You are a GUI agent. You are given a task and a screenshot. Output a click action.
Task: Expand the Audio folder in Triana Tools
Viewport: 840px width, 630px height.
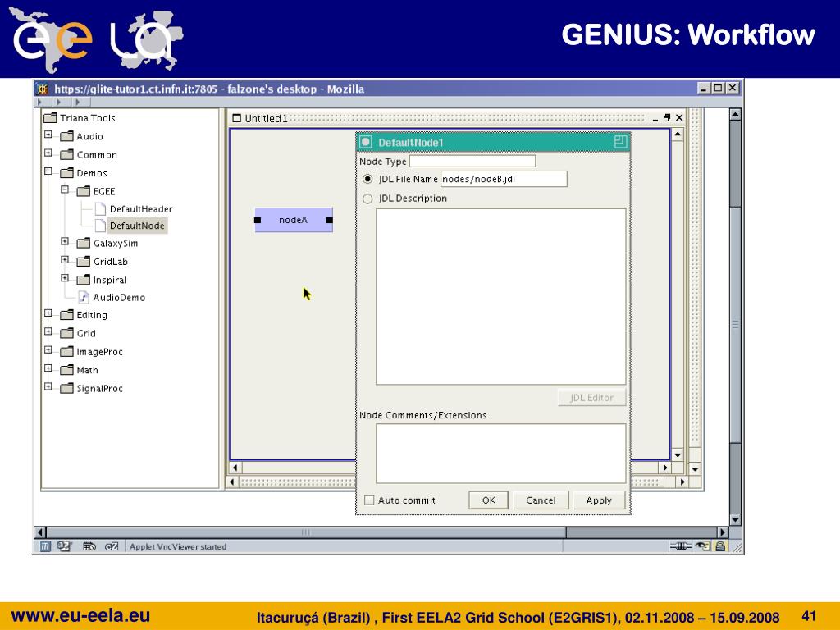tap(48, 135)
